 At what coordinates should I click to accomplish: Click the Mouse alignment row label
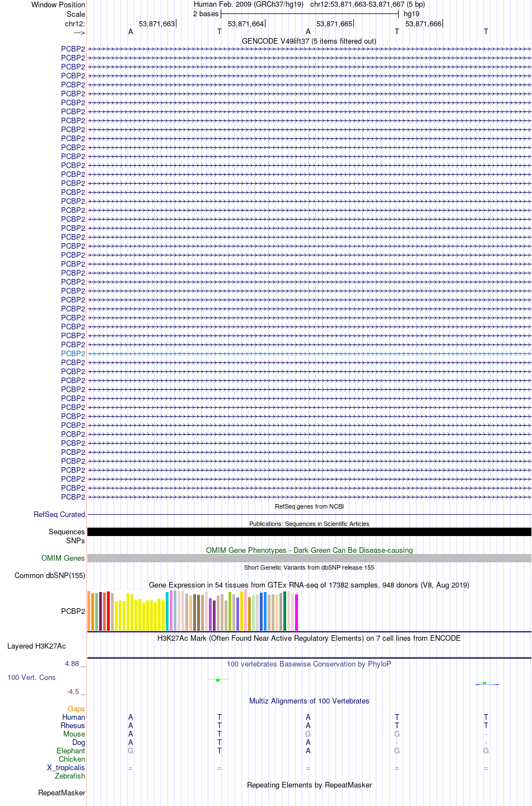(74, 734)
